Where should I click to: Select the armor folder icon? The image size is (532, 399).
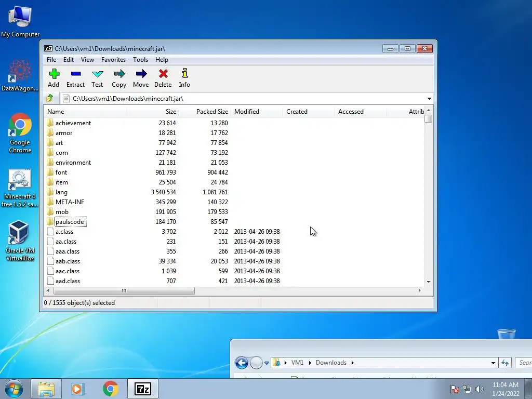pos(50,132)
